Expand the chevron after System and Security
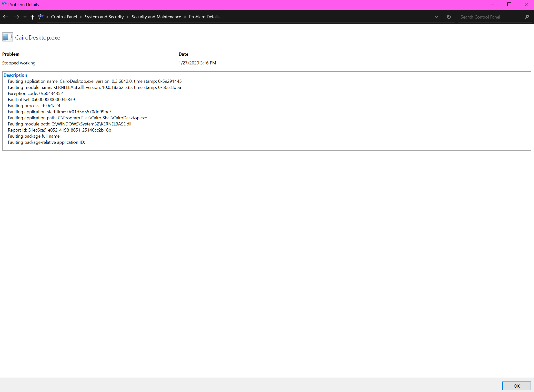534x392 pixels. pos(128,17)
